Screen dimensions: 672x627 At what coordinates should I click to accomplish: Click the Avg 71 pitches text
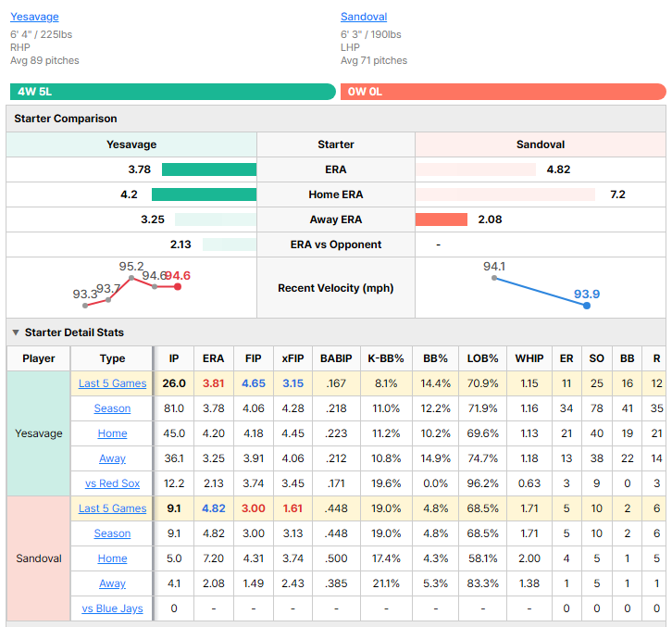click(x=374, y=60)
